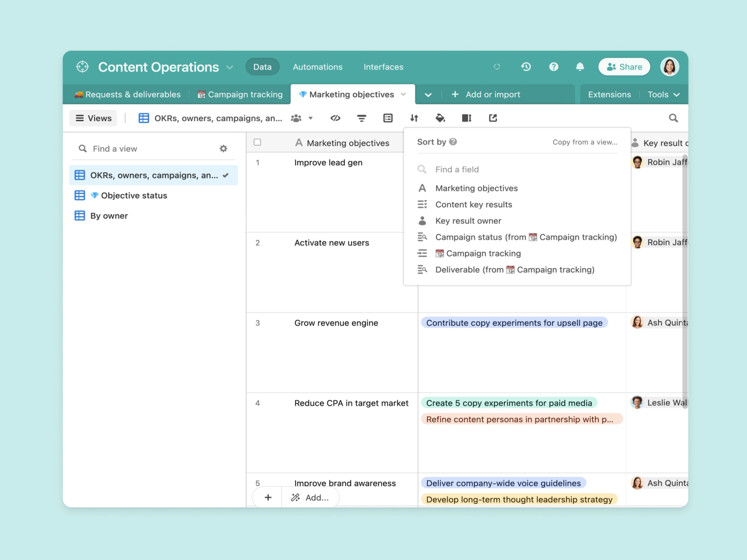Switch to the Automations tab

317,67
